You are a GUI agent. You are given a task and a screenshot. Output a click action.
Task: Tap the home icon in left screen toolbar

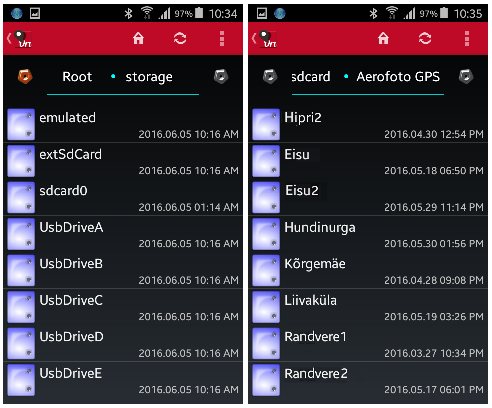pyautogui.click(x=138, y=38)
